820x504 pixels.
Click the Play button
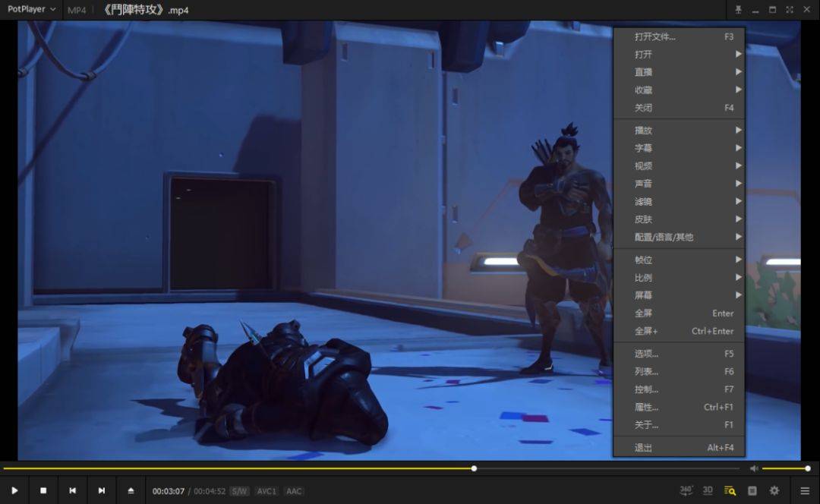(x=14, y=490)
